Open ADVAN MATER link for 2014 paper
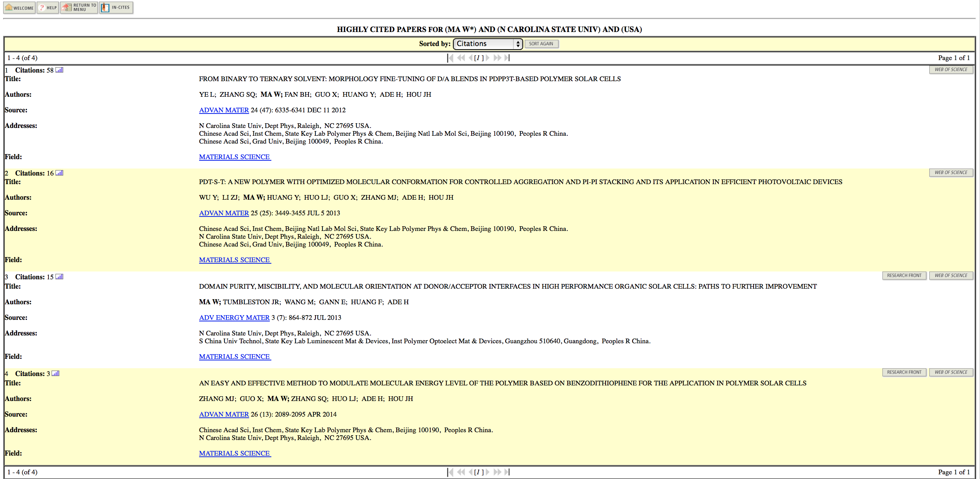 [x=224, y=415]
